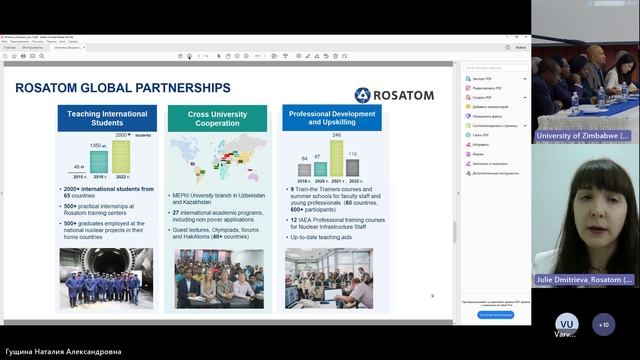Viewport: 640px width, 360px height.
Task: Select the pen highlight tool icon
Action: (308, 56)
